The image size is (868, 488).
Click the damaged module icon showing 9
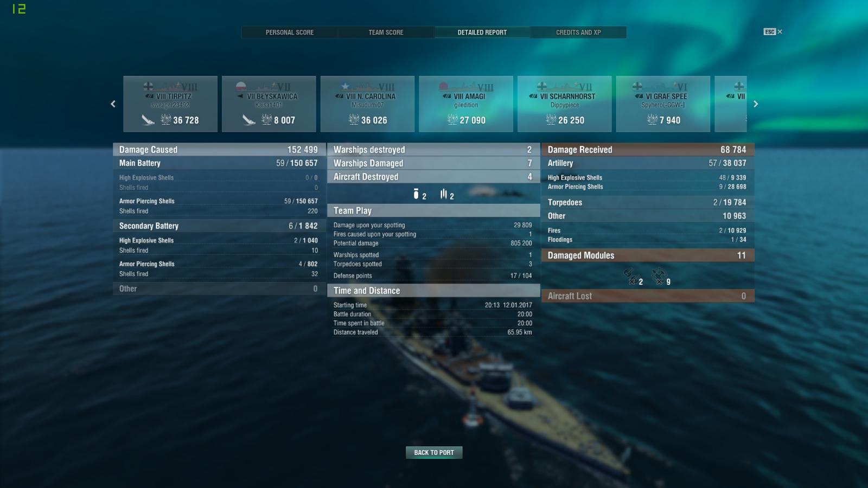(x=658, y=276)
